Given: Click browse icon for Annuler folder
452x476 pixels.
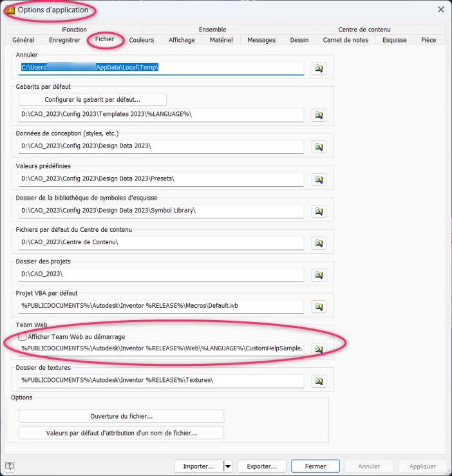Looking at the screenshot, I should (318, 68).
